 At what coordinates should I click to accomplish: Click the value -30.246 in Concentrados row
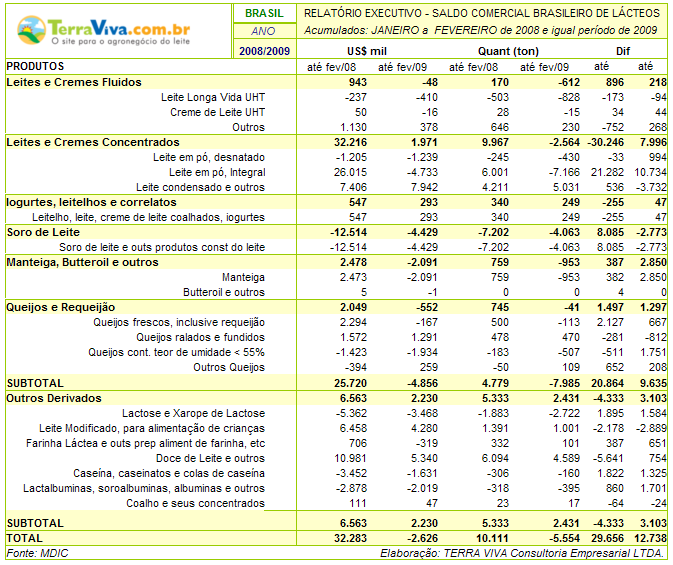pos(606,142)
